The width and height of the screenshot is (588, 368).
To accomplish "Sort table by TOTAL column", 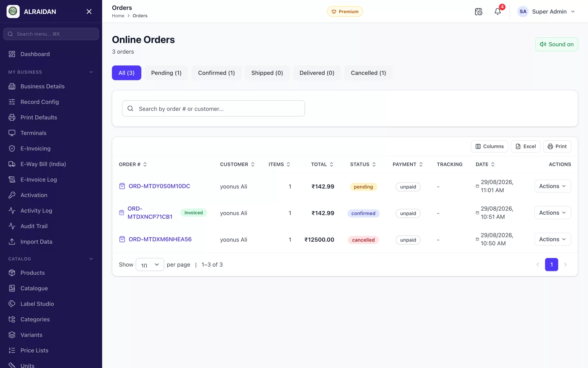I will [322, 164].
